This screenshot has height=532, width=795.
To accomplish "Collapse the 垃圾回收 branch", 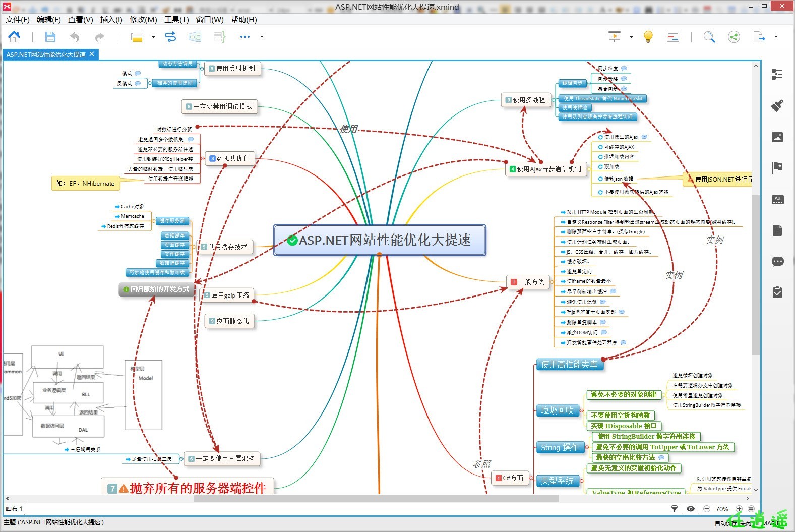I will [x=582, y=410].
